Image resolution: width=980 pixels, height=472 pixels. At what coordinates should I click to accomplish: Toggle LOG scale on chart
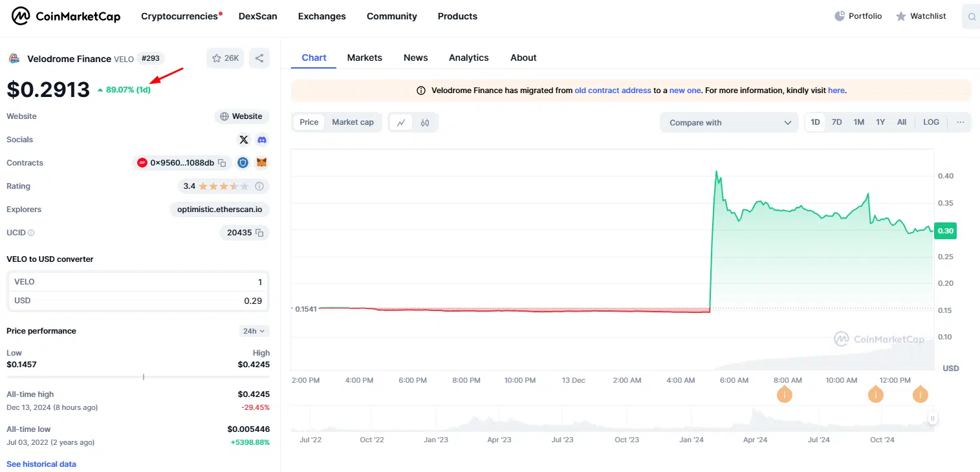click(931, 122)
